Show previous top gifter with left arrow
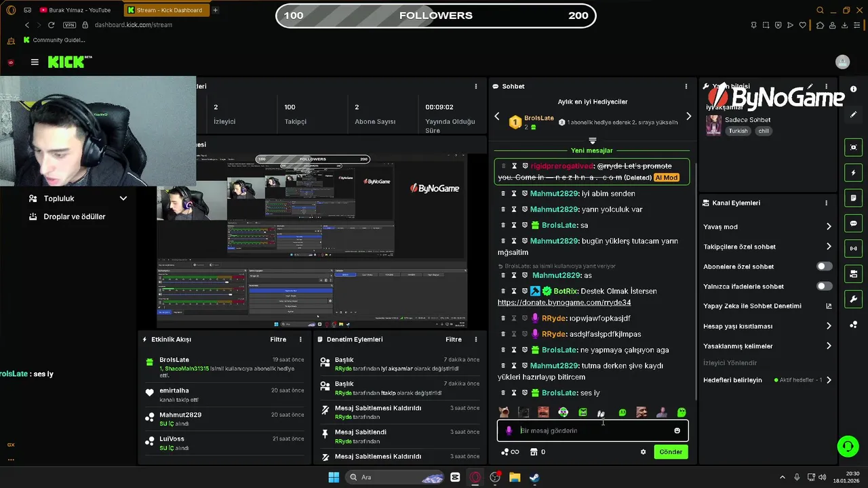The image size is (868, 488). point(496,117)
